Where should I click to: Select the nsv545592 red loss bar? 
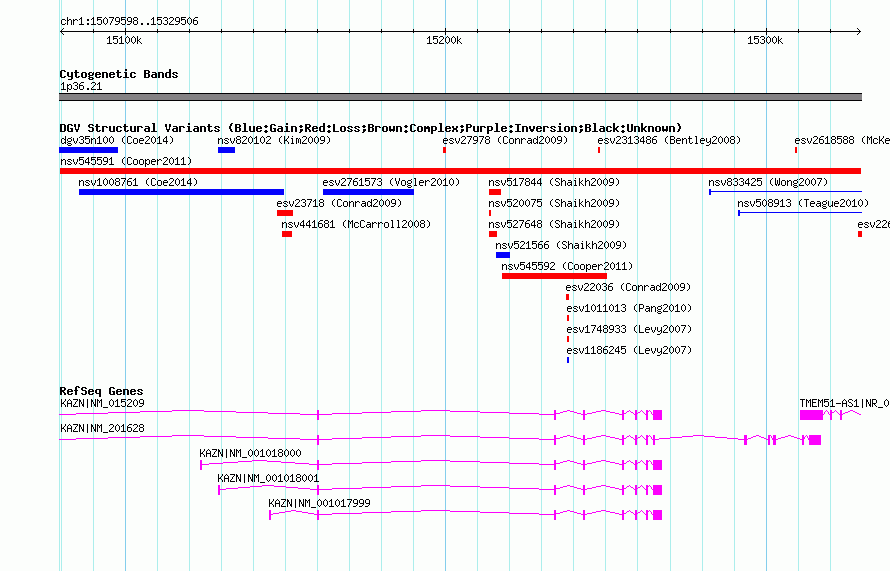555,276
